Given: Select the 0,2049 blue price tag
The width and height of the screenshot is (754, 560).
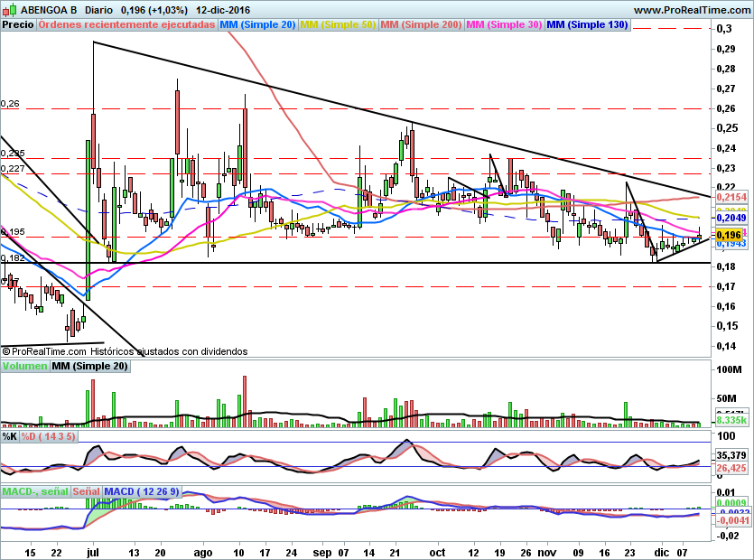Looking at the screenshot, I should 731,219.
